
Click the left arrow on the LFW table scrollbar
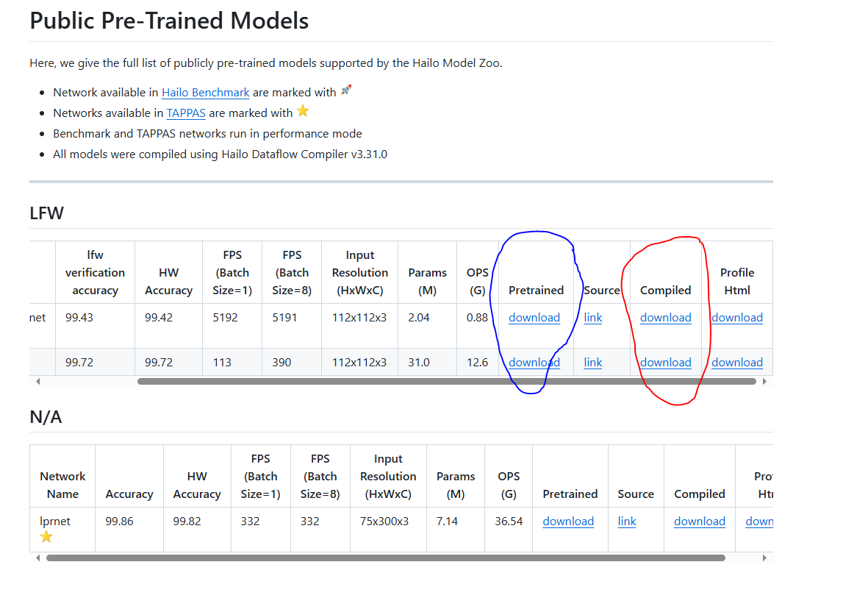point(37,381)
